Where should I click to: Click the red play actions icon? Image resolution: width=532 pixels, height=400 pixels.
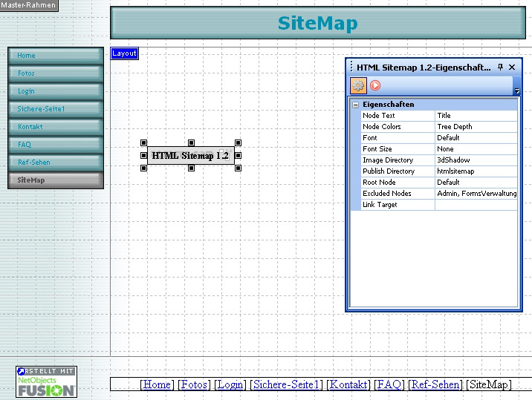tap(375, 85)
